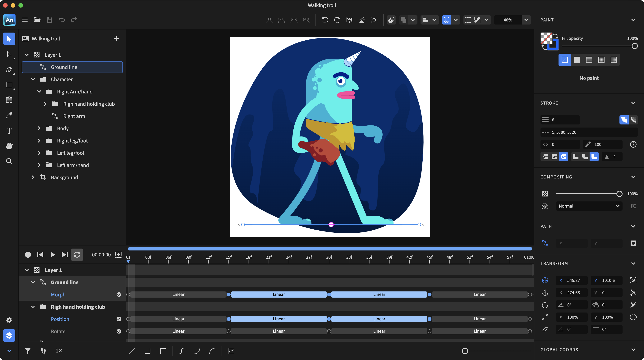
Task: Add a new scene with the plus button
Action: click(x=117, y=38)
